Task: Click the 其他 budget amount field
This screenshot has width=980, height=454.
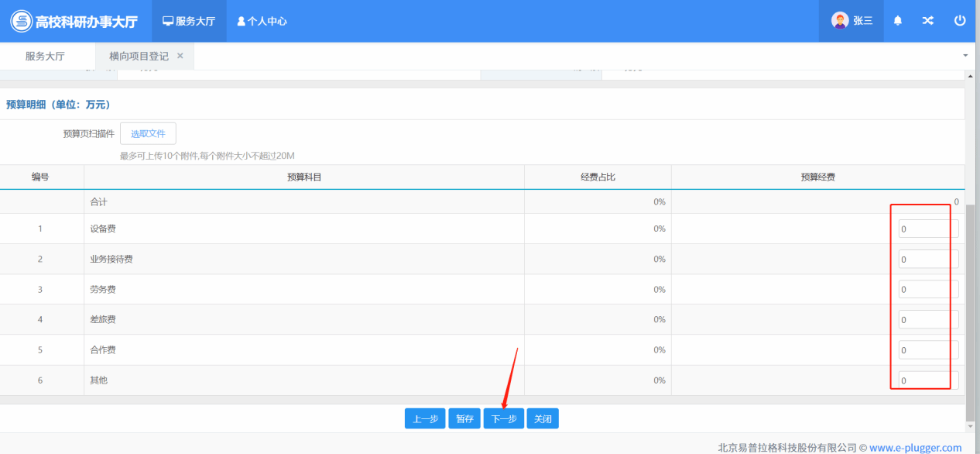Action: [927, 380]
